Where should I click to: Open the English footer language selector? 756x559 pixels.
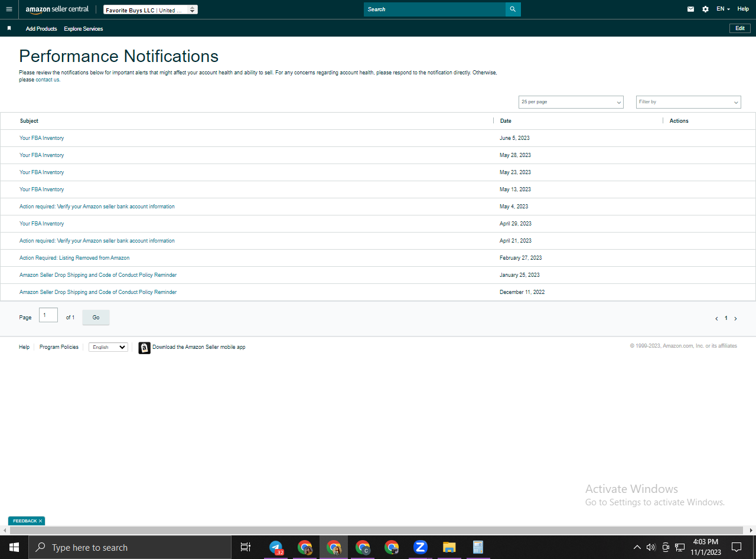coord(108,347)
